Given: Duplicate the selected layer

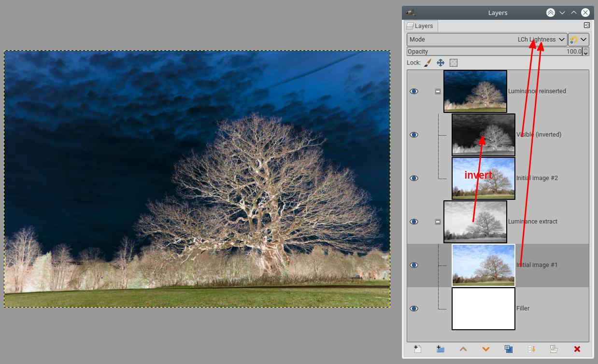Looking at the screenshot, I should 508,349.
